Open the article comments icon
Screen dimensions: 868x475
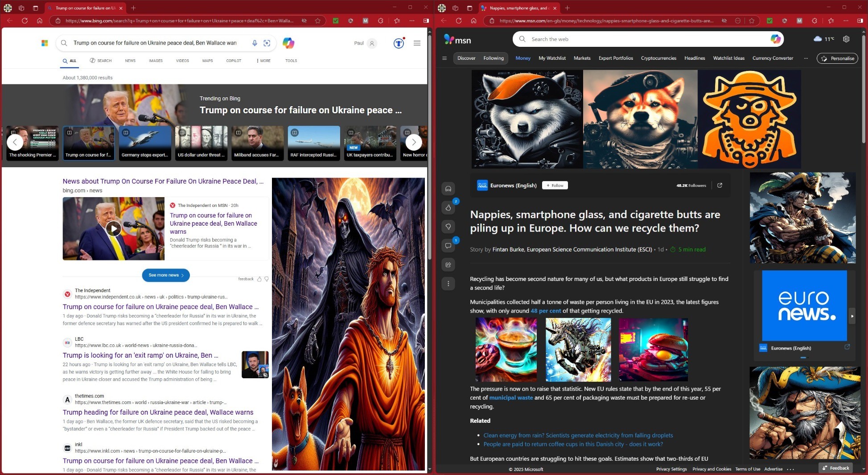[448, 246]
